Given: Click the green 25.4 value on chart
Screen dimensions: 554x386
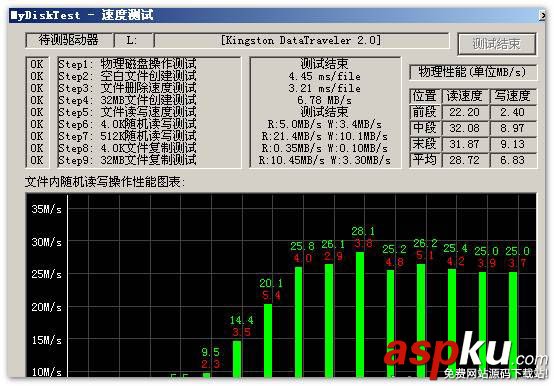Looking at the screenshot, I should click(x=455, y=249).
